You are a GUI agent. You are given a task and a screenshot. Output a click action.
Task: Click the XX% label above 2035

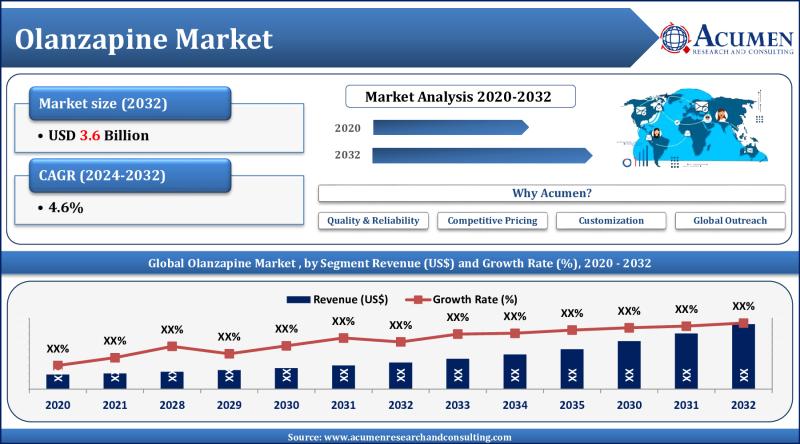pos(572,313)
